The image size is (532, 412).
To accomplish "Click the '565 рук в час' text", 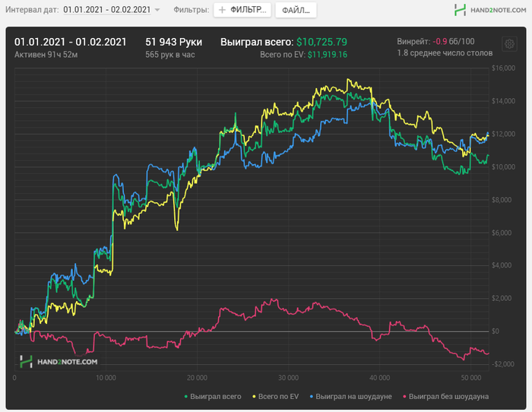I will [x=170, y=55].
